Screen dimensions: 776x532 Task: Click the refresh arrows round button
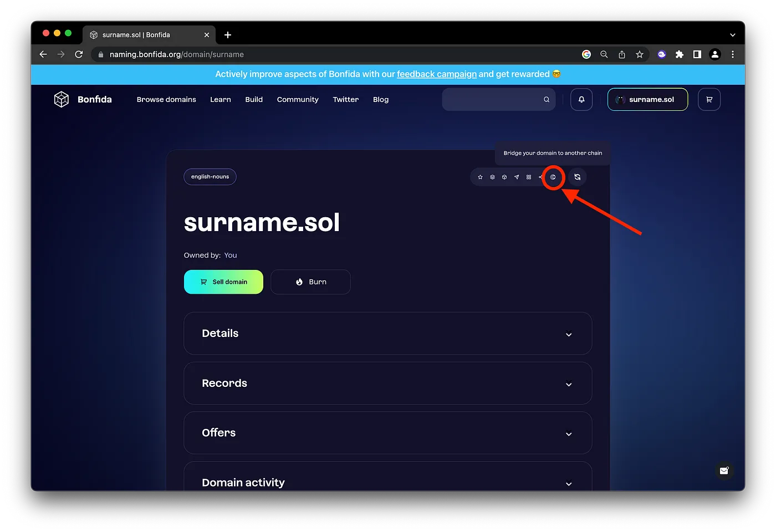coord(577,177)
